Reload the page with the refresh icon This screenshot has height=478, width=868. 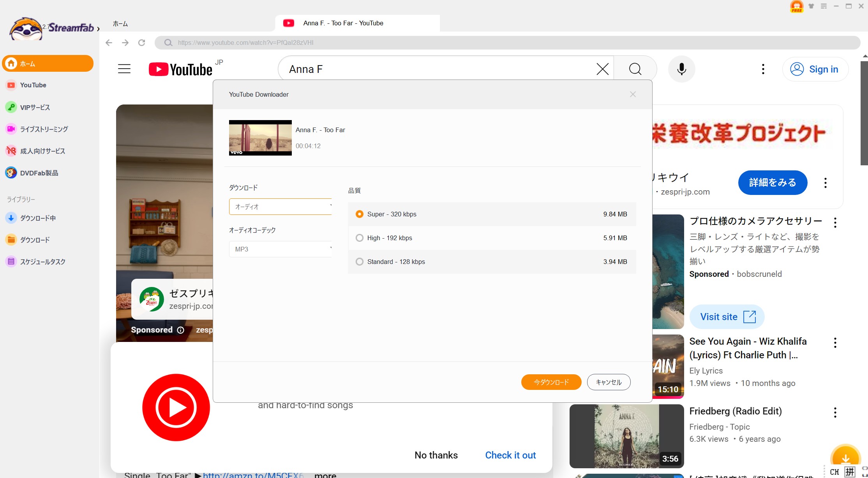click(x=142, y=42)
